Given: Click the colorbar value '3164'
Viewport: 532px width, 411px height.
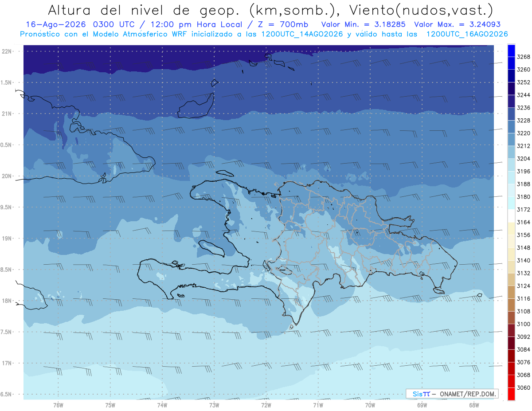Looking at the screenshot, I should (524, 222).
